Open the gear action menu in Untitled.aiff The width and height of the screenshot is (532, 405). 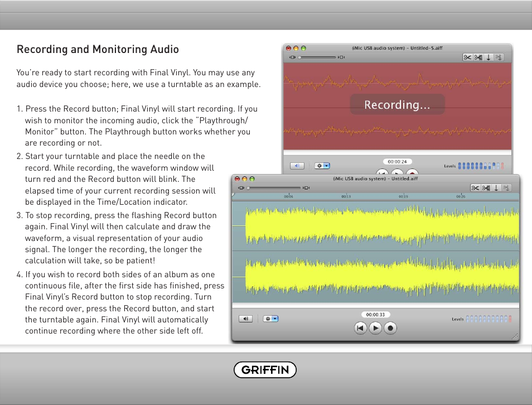tap(271, 319)
